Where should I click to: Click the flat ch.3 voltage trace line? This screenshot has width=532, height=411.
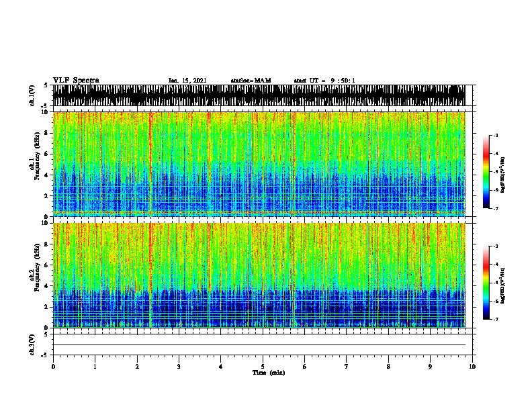[x=259, y=345]
